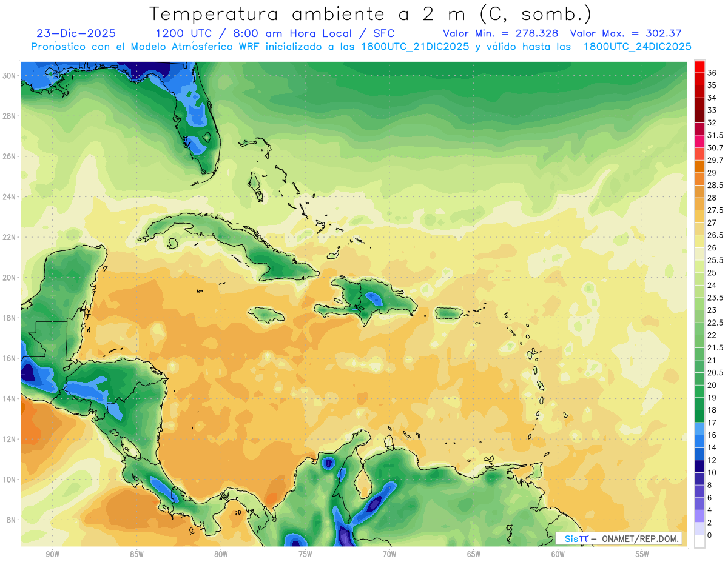Click the '34' value in the temperature legend
This screenshot has height=562, width=728.
point(712,98)
